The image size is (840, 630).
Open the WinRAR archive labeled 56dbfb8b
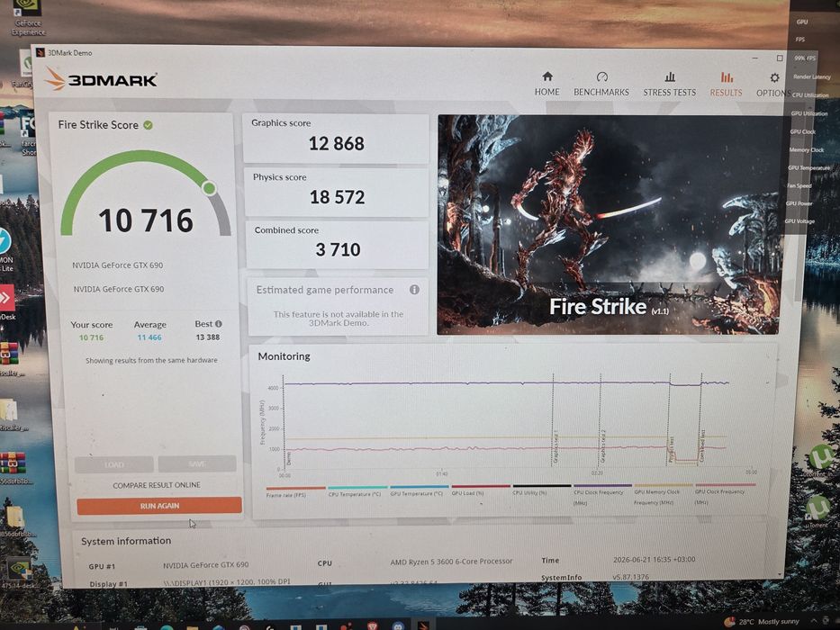(x=14, y=467)
